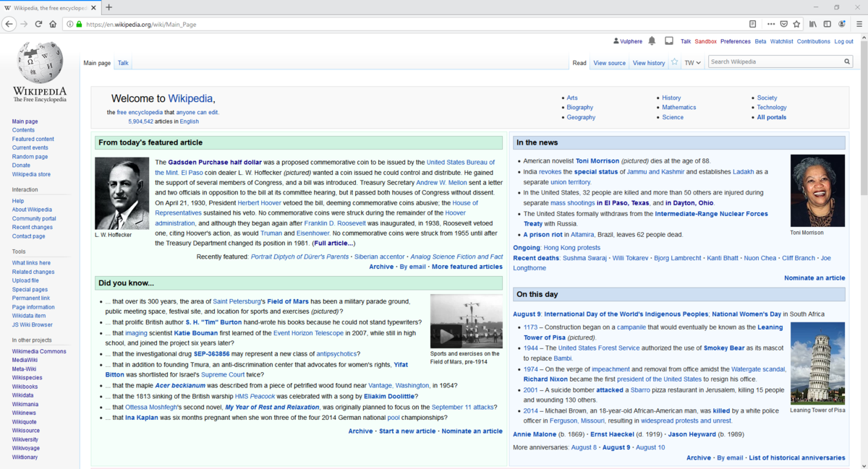Open the Vulphere user page link

pos(631,41)
